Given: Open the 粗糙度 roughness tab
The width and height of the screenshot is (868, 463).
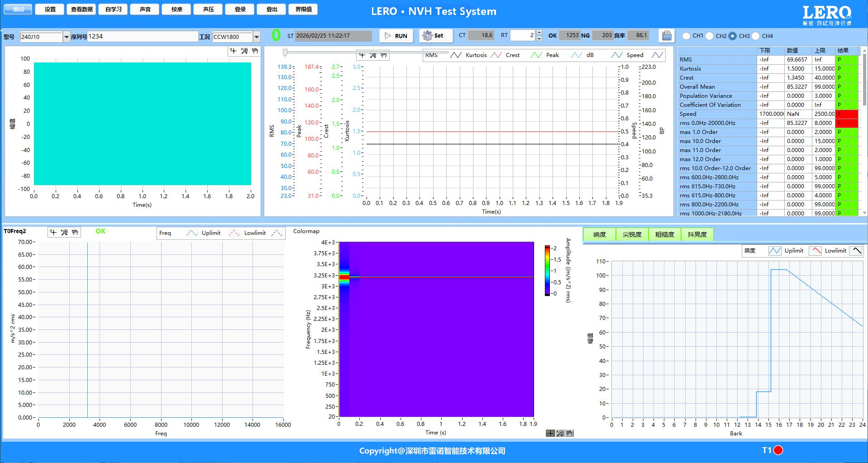Looking at the screenshot, I should (664, 234).
